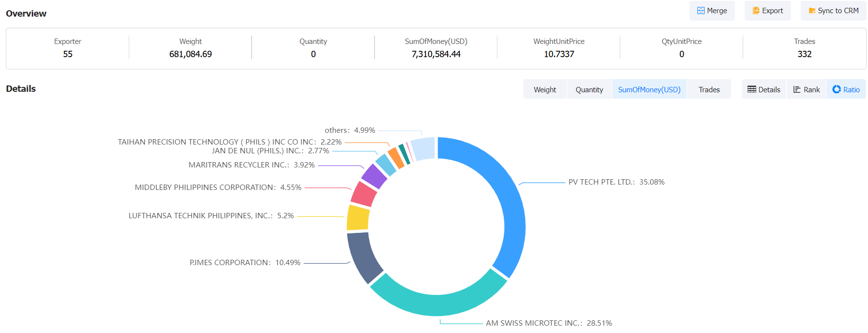Image resolution: width=868 pixels, height=333 pixels.
Task: Select the Quantity metric tab
Action: [x=589, y=89]
